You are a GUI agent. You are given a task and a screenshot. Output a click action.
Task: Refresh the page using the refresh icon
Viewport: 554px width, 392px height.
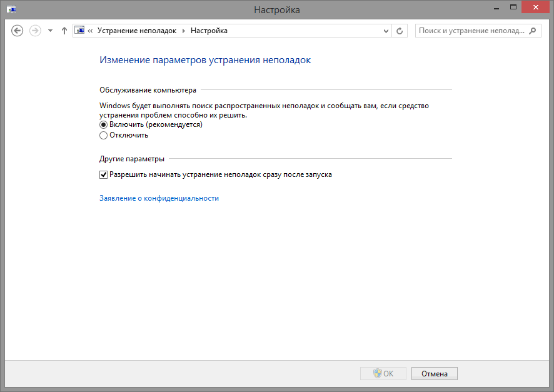pyautogui.click(x=400, y=31)
